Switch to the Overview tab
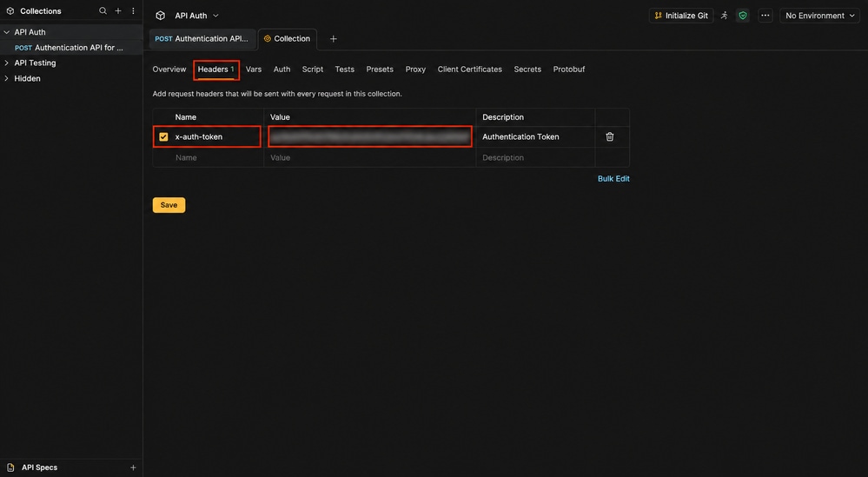Image resolution: width=868 pixels, height=477 pixels. click(x=169, y=70)
